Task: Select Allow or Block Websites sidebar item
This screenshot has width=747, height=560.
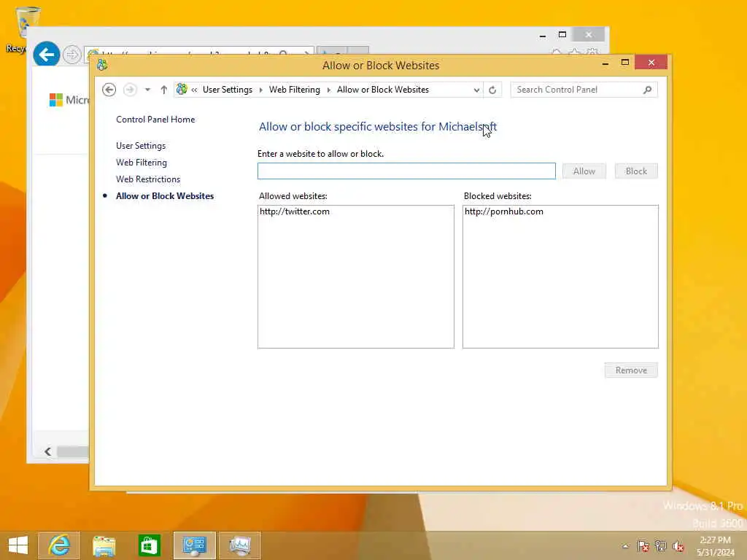Action: (x=165, y=195)
